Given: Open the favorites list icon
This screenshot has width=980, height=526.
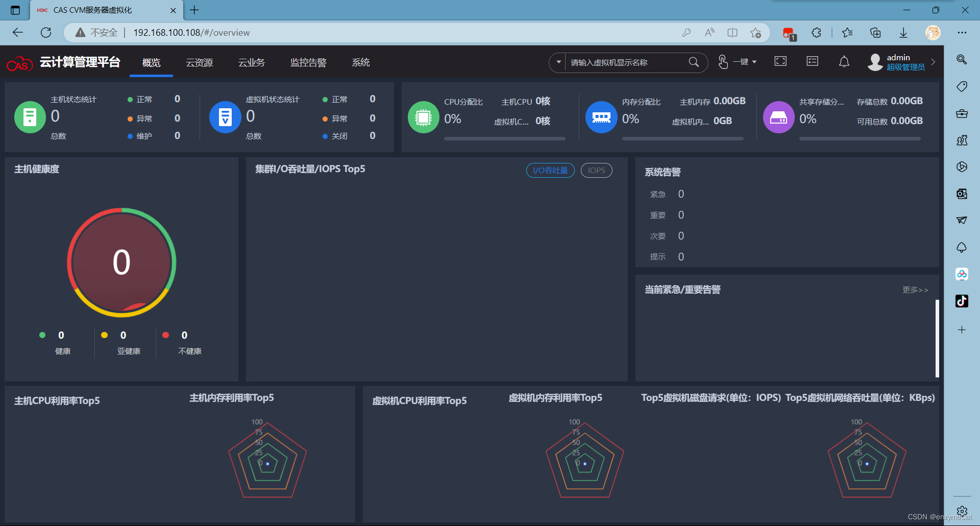Looking at the screenshot, I should (x=847, y=32).
